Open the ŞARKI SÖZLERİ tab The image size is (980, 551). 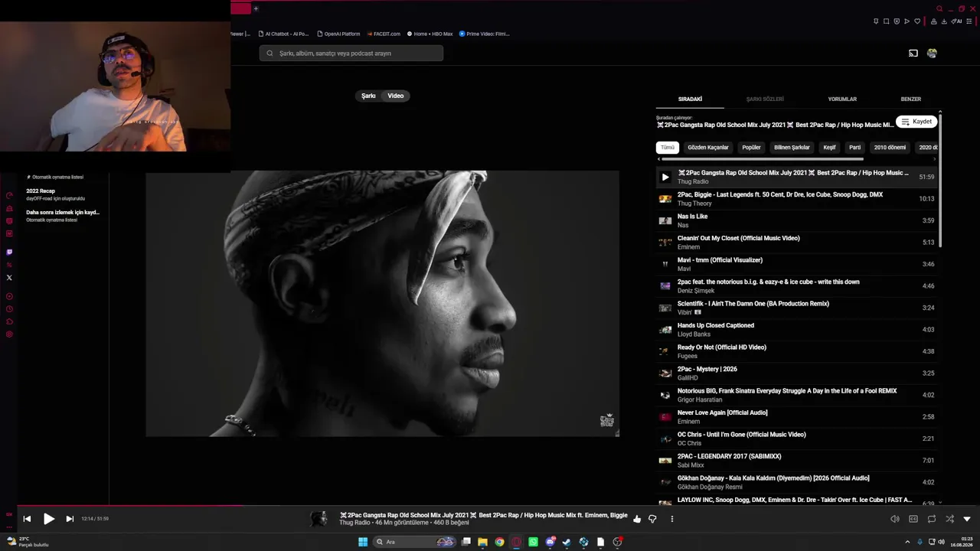[765, 99]
